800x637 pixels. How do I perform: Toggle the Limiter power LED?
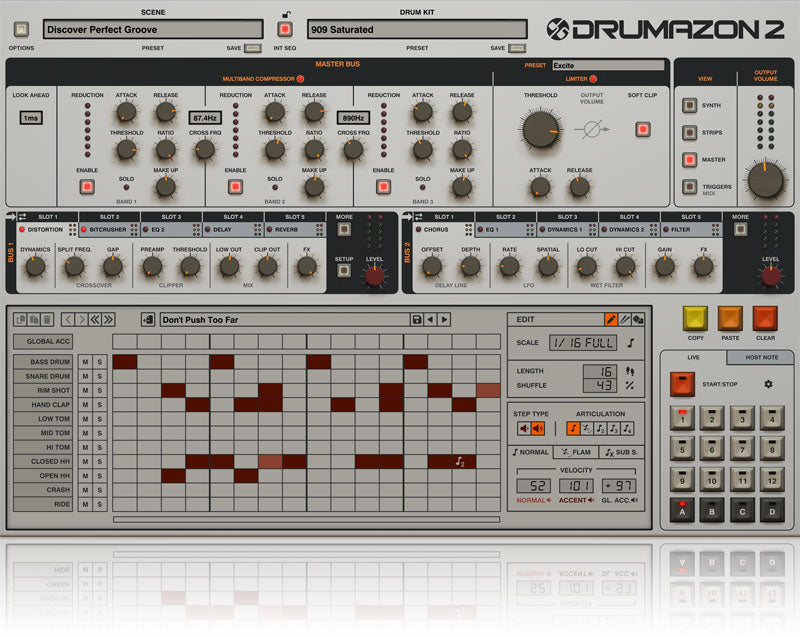(593, 79)
